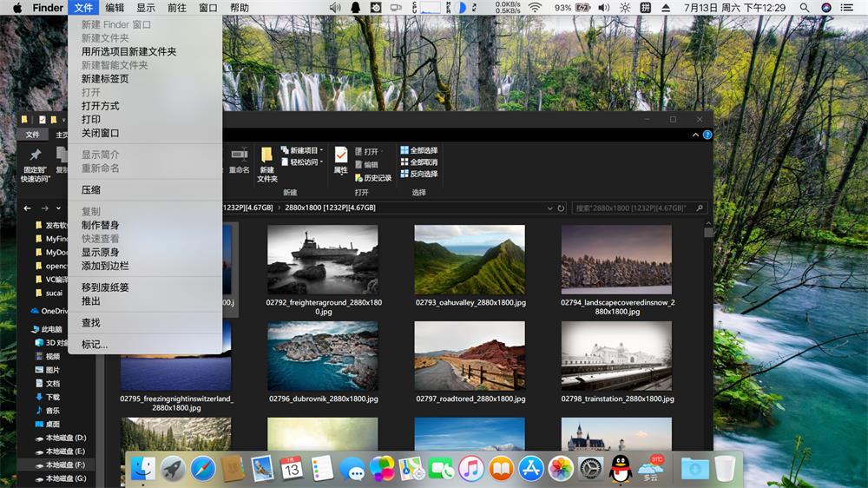Open Safari from the dock
The image size is (868, 488).
point(203,469)
